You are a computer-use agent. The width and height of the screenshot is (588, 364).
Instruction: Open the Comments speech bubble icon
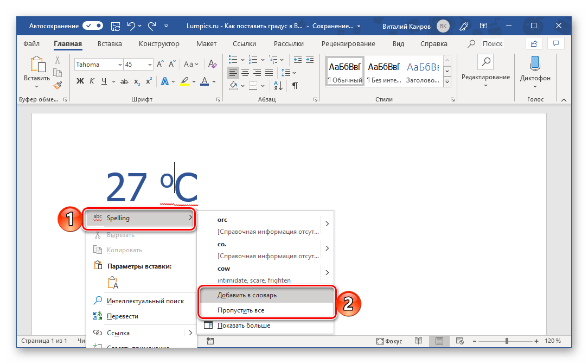[556, 44]
